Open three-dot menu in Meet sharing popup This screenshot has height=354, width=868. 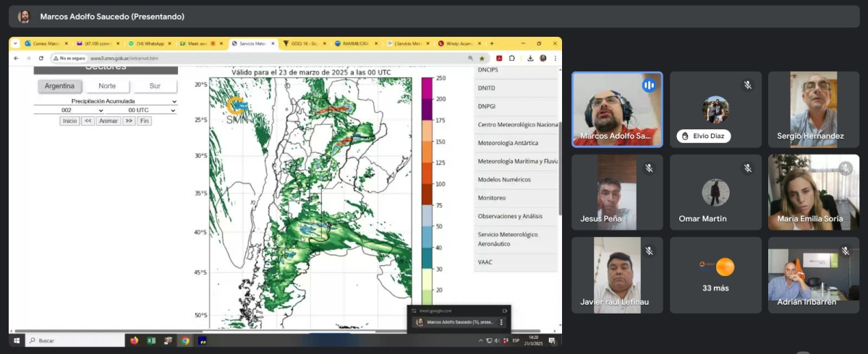(x=501, y=322)
